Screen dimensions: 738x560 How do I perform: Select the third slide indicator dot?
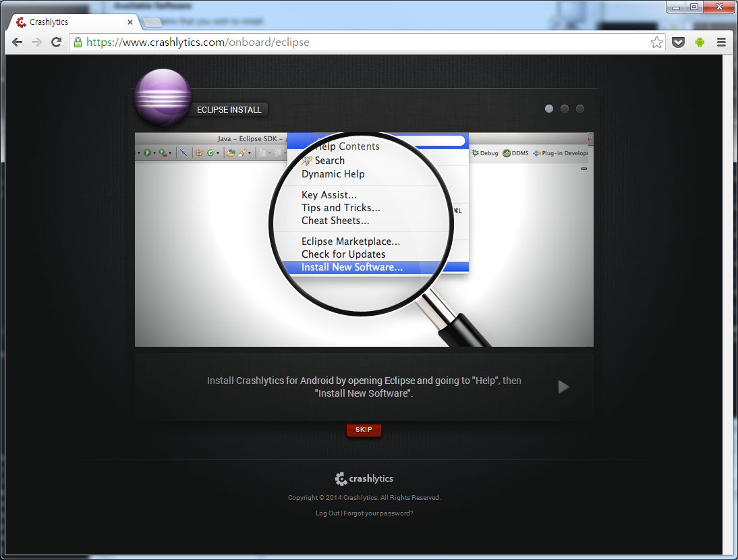(x=580, y=109)
